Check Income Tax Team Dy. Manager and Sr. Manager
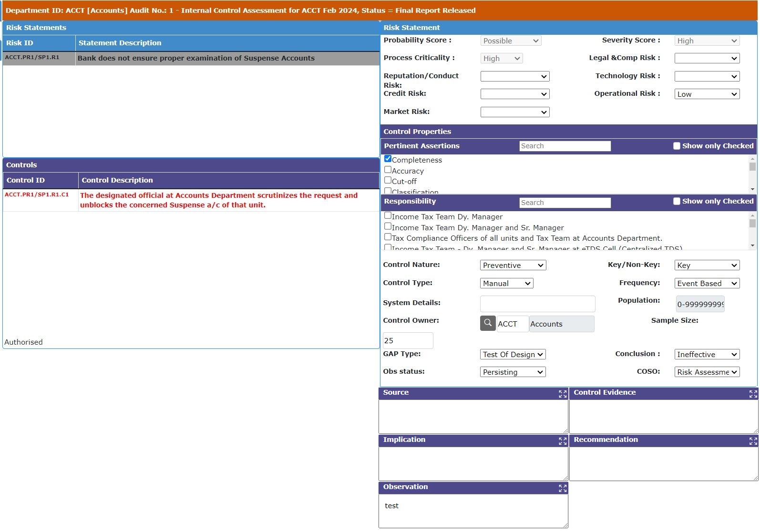The image size is (760, 532). pyautogui.click(x=388, y=226)
